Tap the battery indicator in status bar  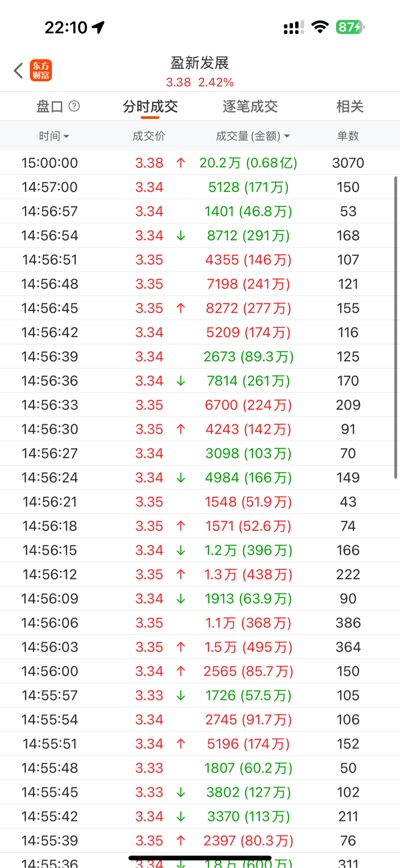(x=350, y=27)
